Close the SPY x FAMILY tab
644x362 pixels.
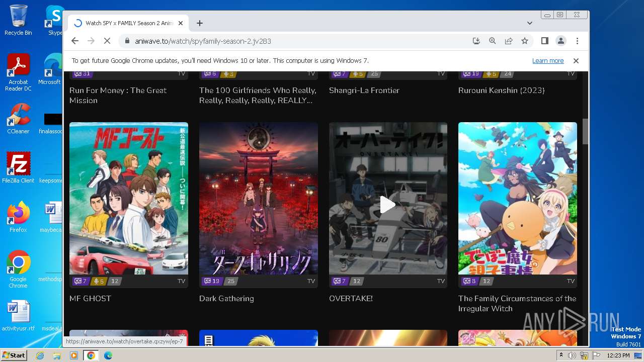pyautogui.click(x=181, y=23)
